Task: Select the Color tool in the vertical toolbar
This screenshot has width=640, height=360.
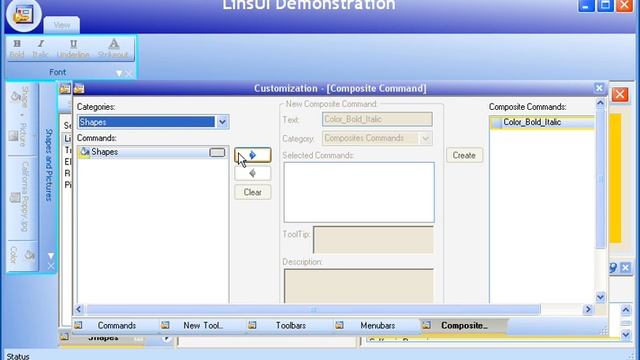Action: (21, 255)
